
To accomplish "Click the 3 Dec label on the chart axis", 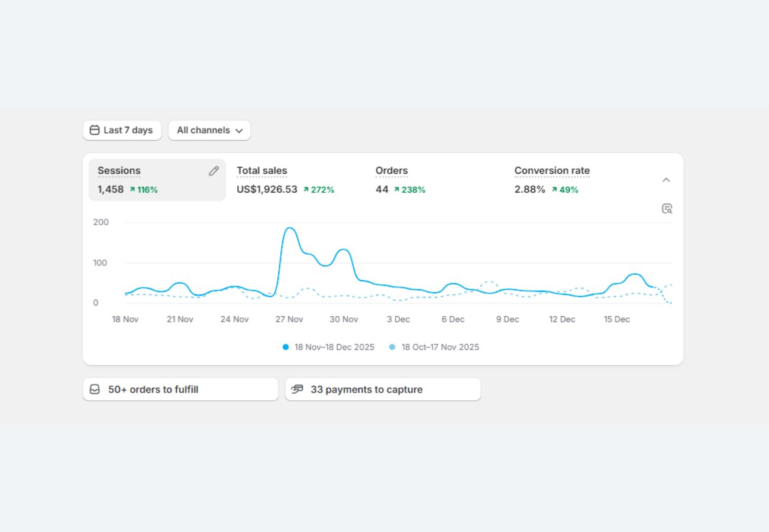I will point(398,319).
